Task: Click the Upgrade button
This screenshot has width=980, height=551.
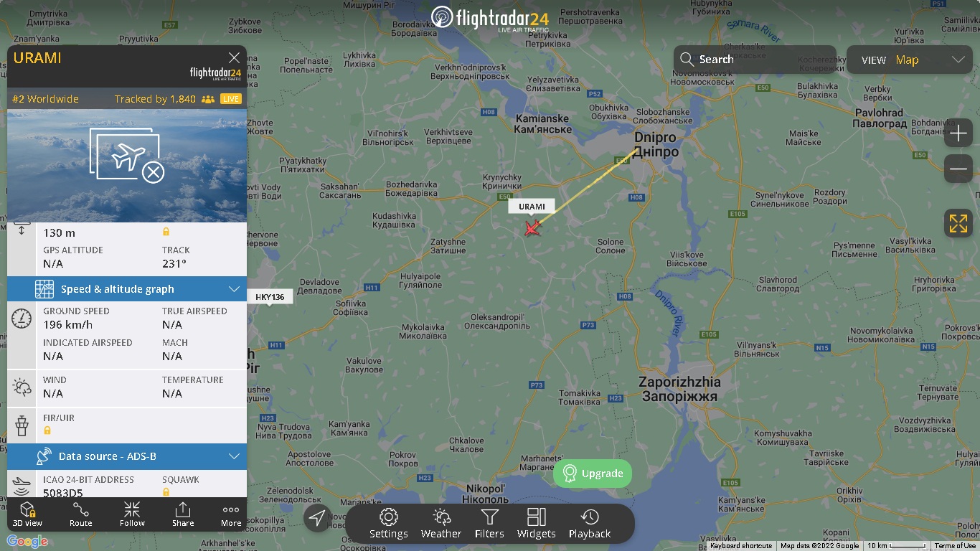Action: coord(593,474)
